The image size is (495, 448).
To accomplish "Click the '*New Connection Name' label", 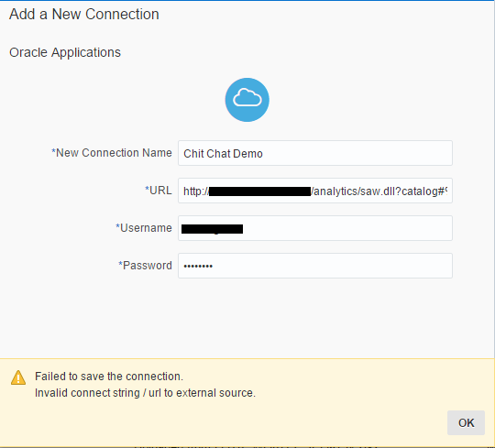I will tap(112, 153).
